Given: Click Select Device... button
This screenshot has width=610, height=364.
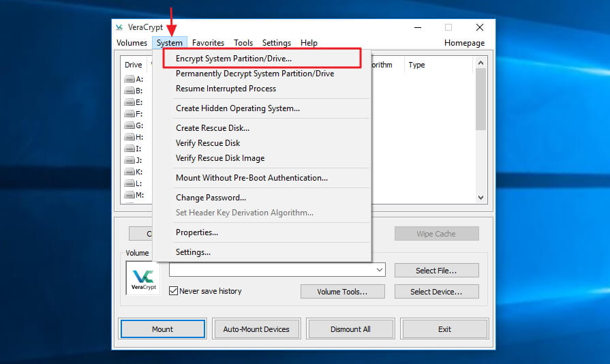Looking at the screenshot, I should pos(436,292).
